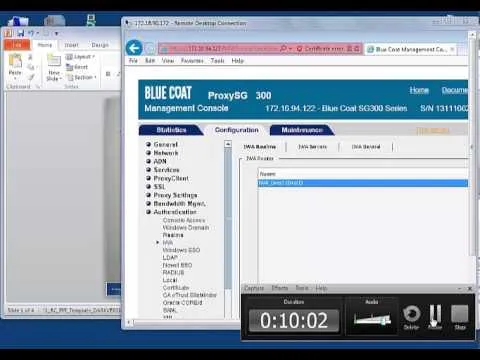
Task: Expand the Services tree node
Action: click(x=149, y=170)
